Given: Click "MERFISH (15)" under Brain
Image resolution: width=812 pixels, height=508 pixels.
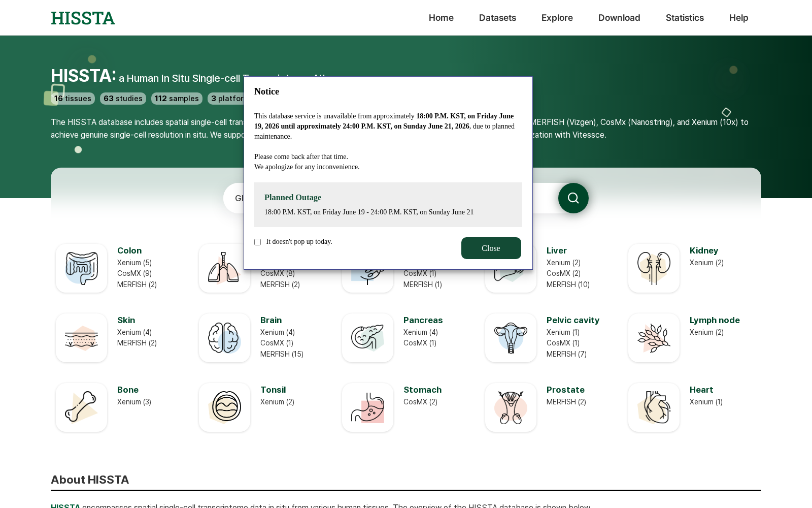Looking at the screenshot, I should (282, 354).
